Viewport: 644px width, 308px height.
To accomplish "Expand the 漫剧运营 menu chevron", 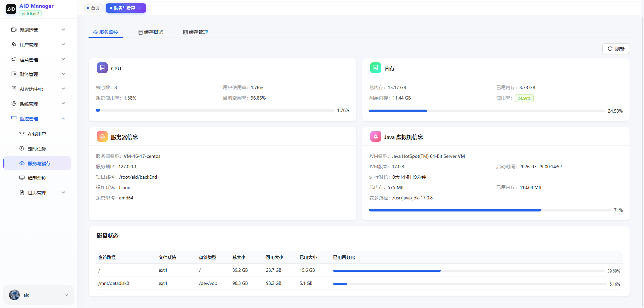I will (x=63, y=30).
